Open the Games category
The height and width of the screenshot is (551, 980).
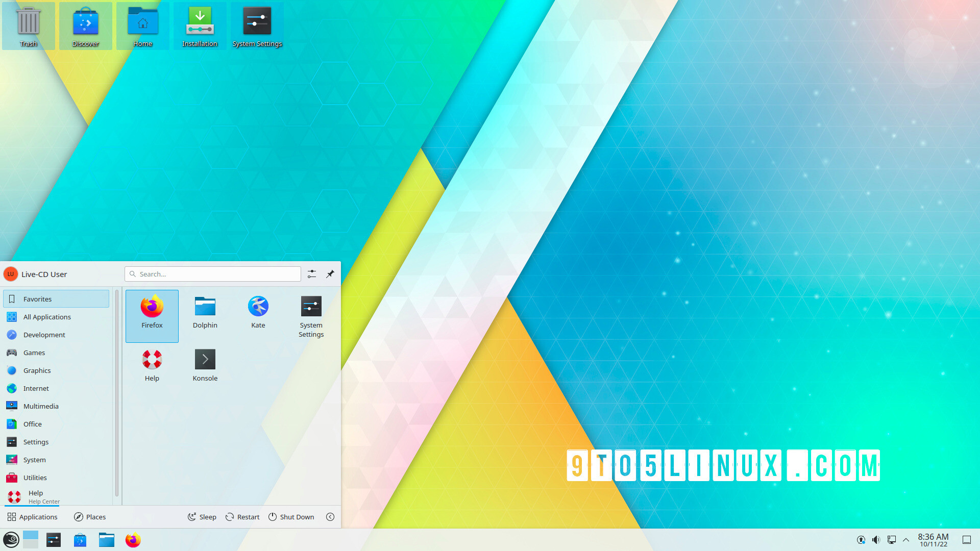pyautogui.click(x=56, y=353)
